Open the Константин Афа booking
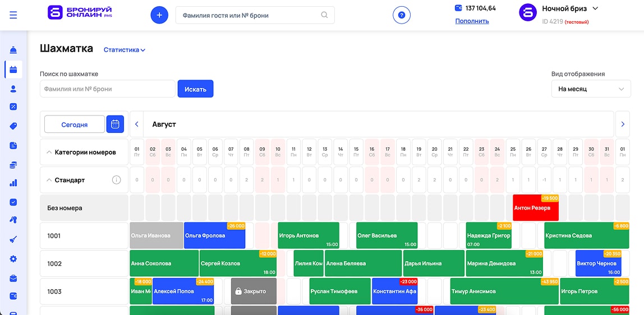The width and height of the screenshot is (644, 315). tap(394, 291)
